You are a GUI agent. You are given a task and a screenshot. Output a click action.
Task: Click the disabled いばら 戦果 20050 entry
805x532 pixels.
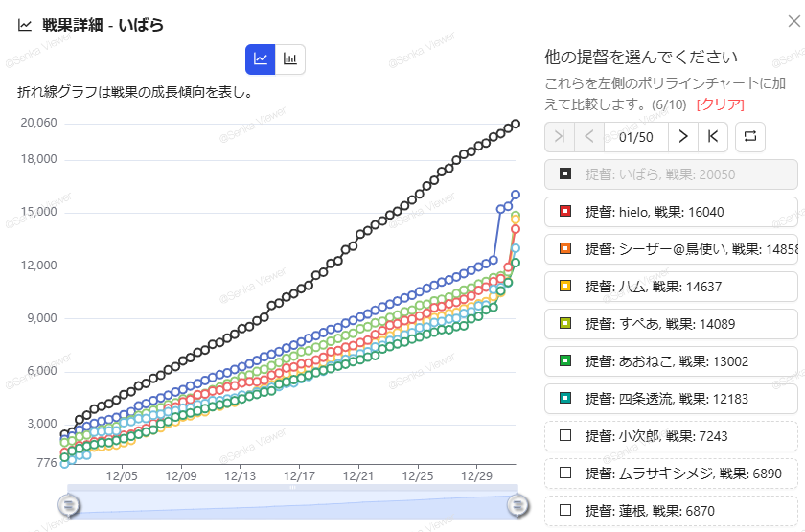click(x=671, y=174)
